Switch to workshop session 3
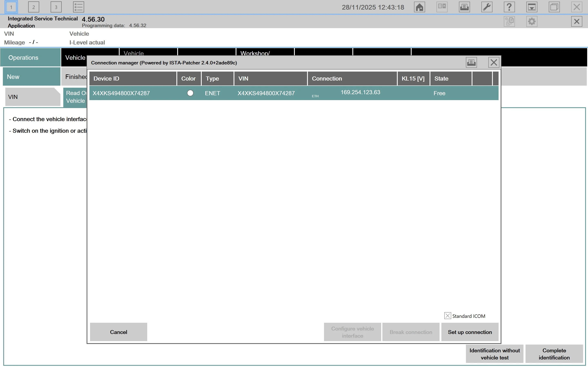 tap(56, 7)
